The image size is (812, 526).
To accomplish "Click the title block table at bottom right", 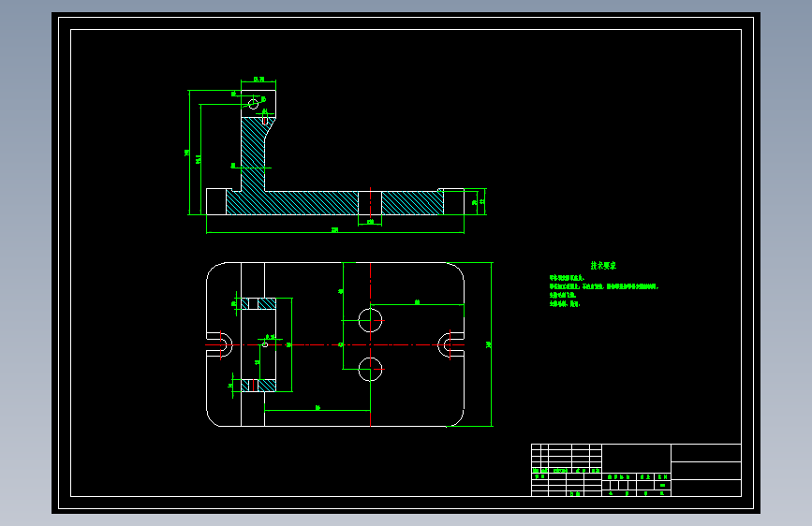I will (636, 470).
